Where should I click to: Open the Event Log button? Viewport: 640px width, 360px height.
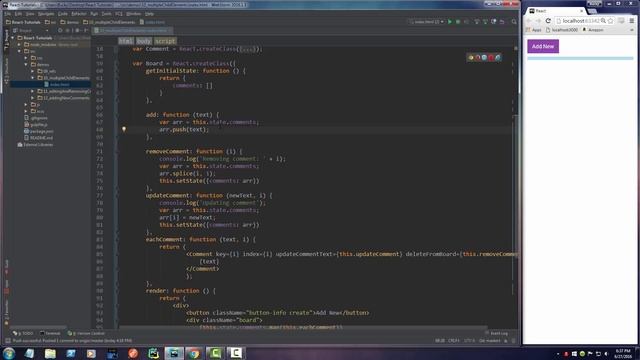(496, 333)
